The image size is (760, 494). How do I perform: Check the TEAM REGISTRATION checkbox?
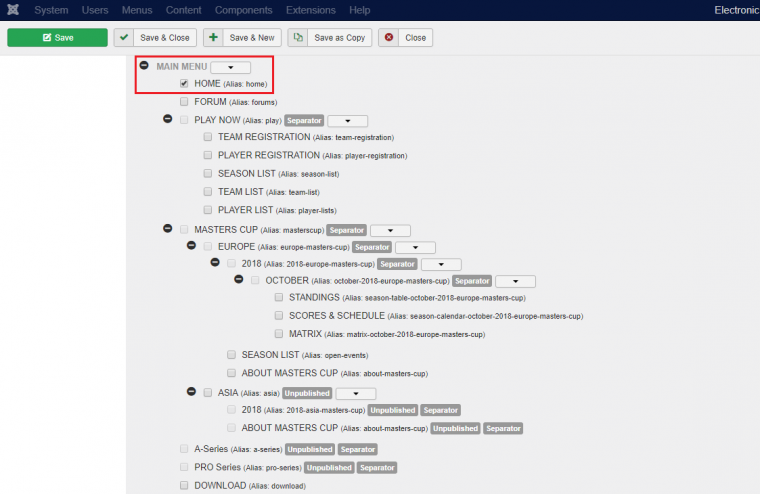pyautogui.click(x=208, y=137)
